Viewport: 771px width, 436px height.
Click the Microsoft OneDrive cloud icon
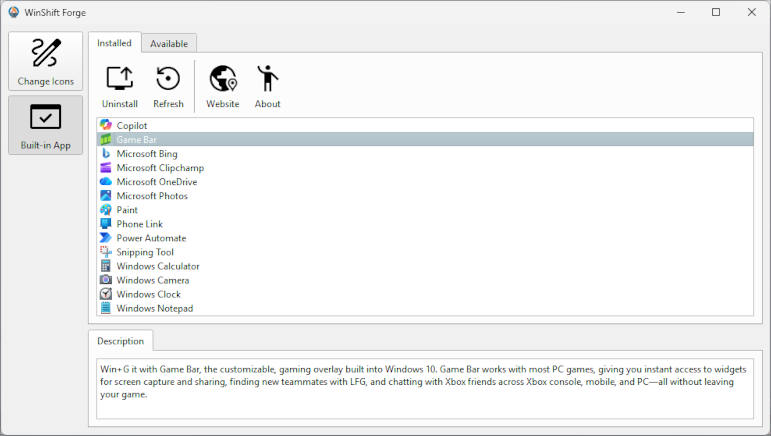point(106,182)
